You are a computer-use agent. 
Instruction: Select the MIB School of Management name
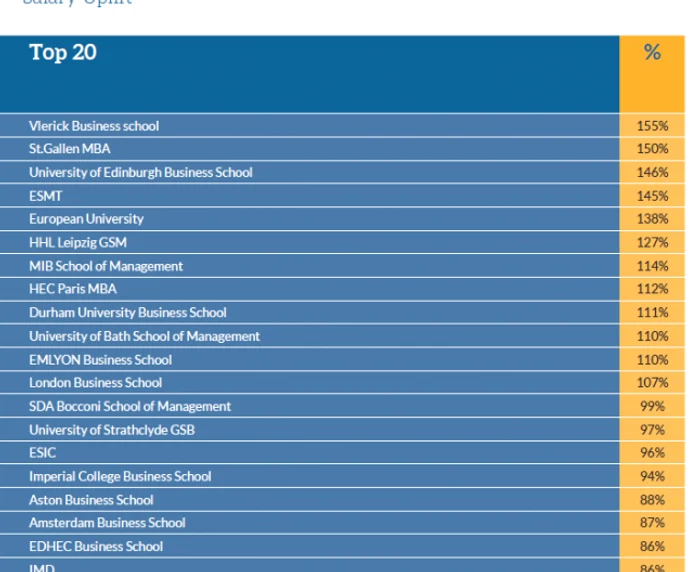pyautogui.click(x=106, y=267)
